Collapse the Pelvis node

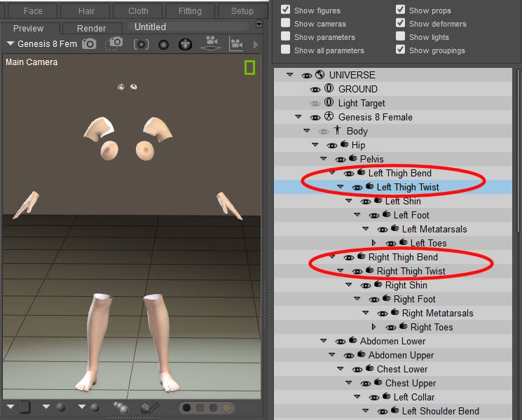(323, 159)
